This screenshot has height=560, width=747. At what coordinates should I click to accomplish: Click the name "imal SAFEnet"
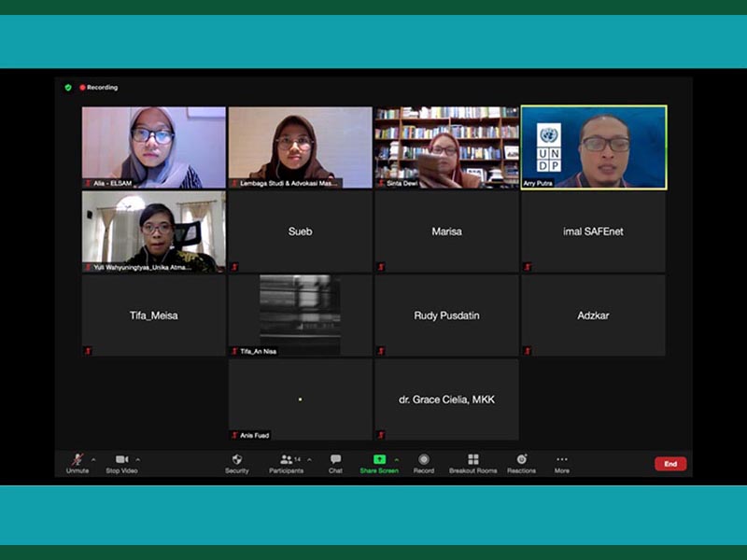point(593,231)
